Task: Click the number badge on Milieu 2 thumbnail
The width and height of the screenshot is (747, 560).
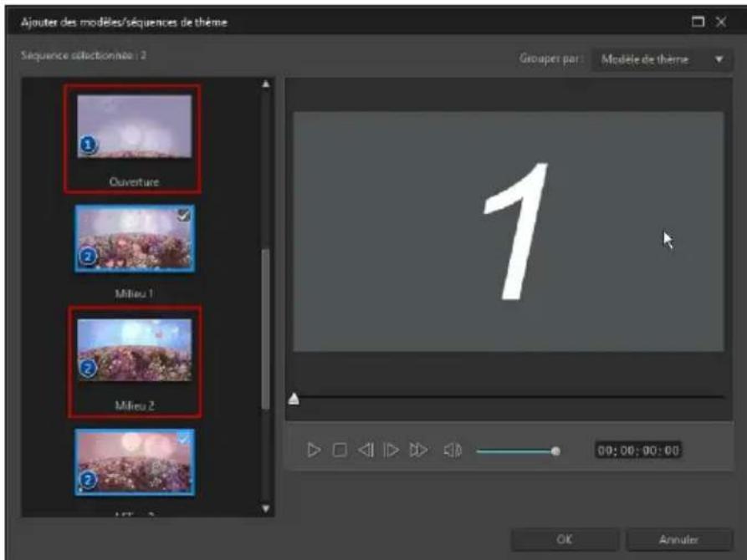Action: [89, 369]
